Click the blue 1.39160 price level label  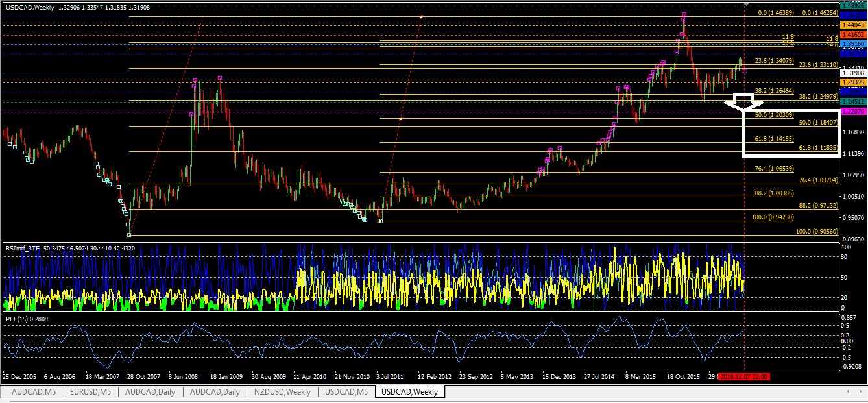[x=852, y=44]
